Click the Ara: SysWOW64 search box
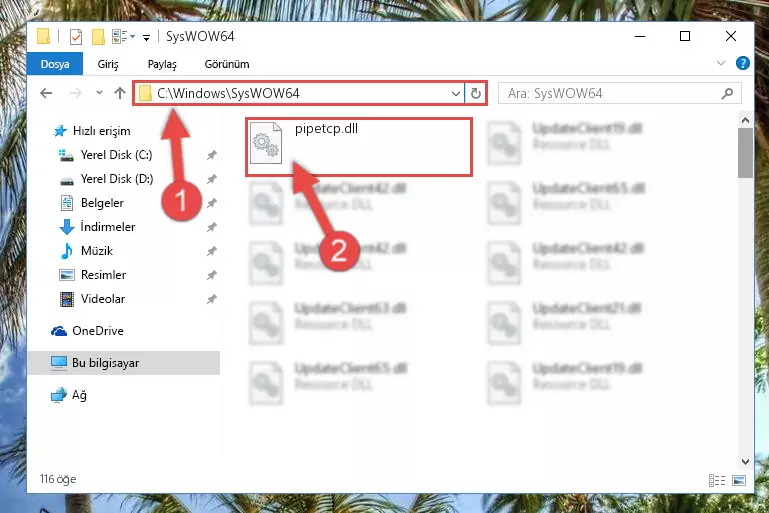Screen dimensions: 769x513 [x=619, y=93]
